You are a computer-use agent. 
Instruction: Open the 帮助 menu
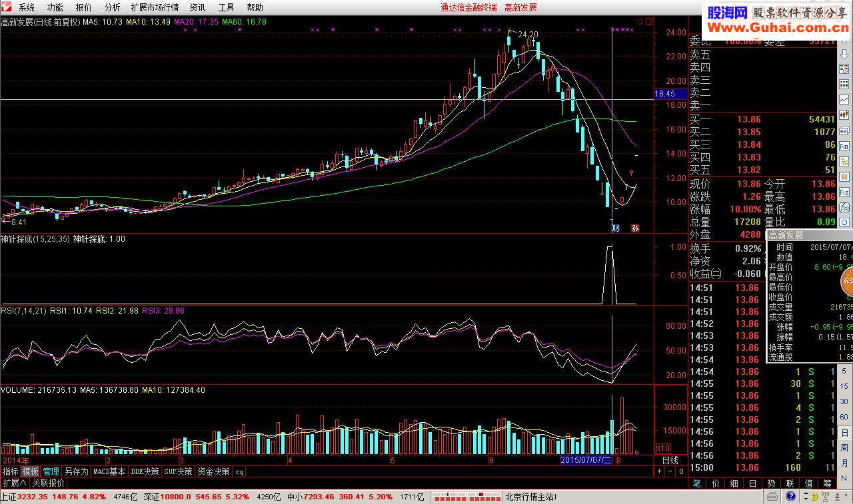tap(255, 7)
